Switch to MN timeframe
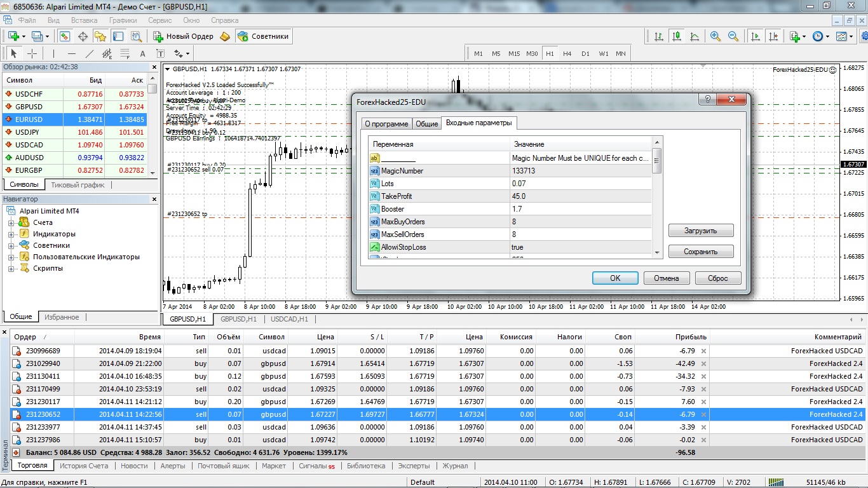Viewport: 868px width, 488px height. [621, 53]
